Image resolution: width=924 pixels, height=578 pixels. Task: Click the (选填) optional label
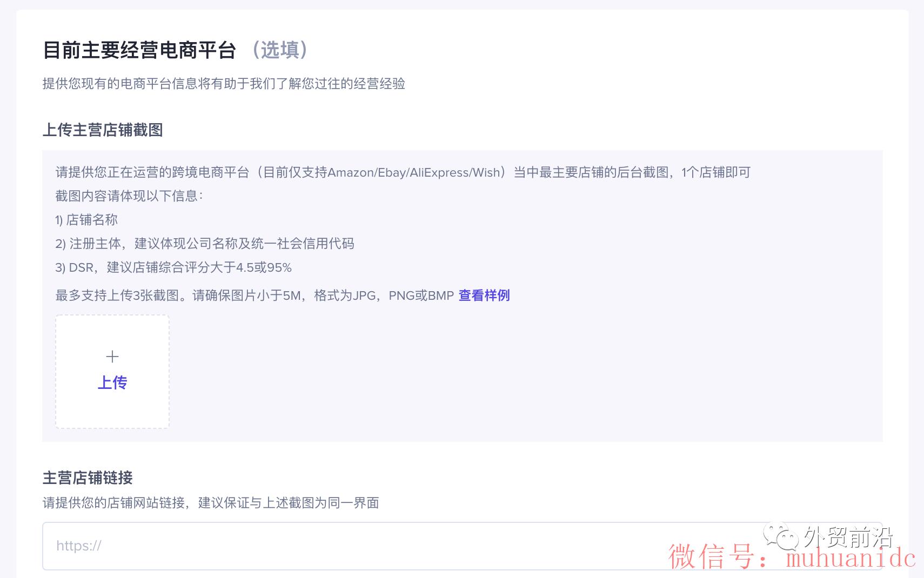coord(279,50)
